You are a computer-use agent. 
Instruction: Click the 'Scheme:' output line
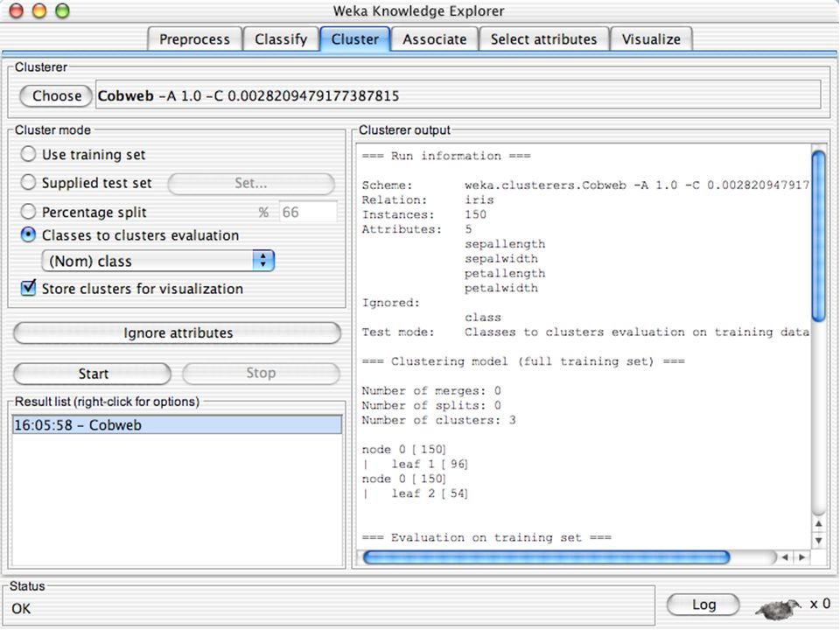click(585, 185)
